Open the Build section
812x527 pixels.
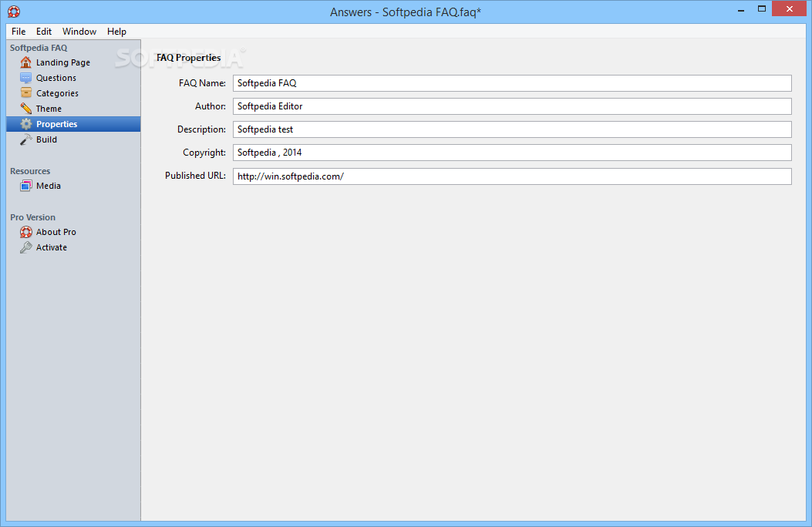click(73, 139)
